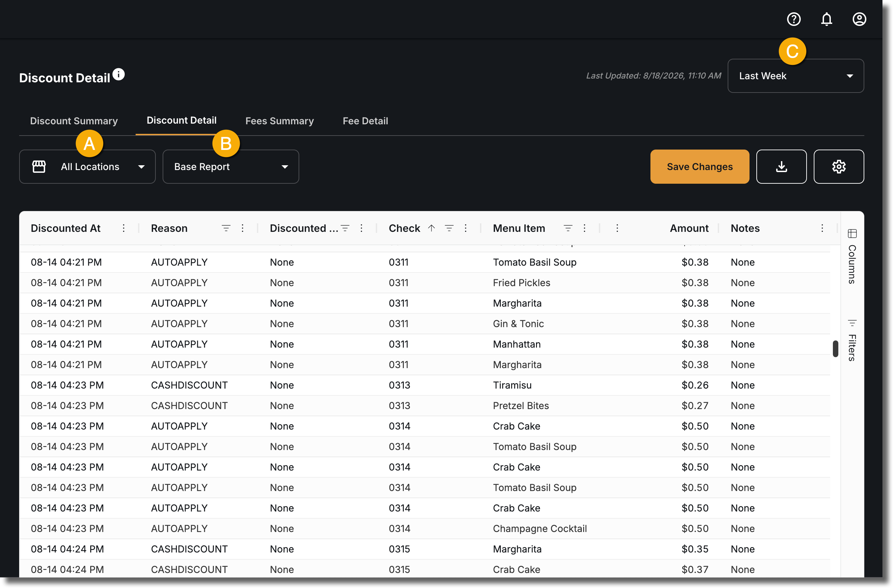Image resolution: width=893 pixels, height=588 pixels.
Task: Open the Check column menu dots
Action: [465, 228]
